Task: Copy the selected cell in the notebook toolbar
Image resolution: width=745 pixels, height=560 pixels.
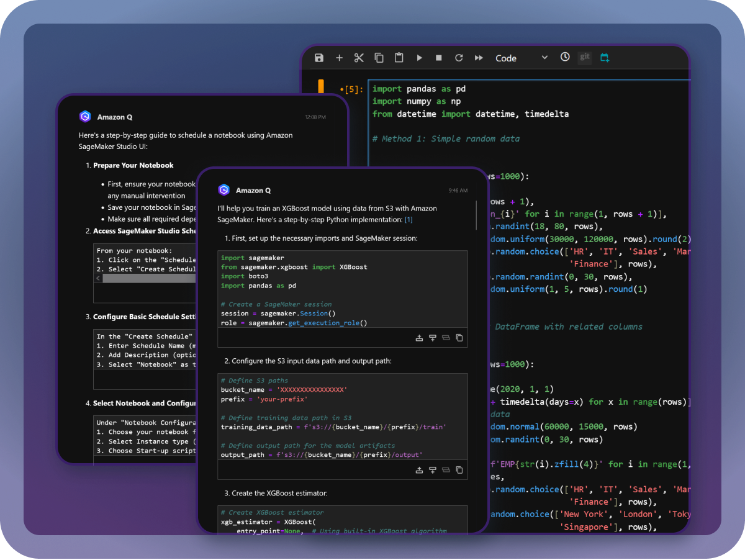Action: (379, 58)
